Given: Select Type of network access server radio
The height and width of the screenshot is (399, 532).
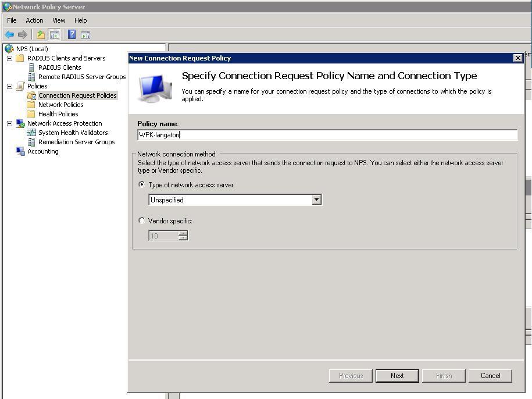Looking at the screenshot, I should pyautogui.click(x=142, y=184).
